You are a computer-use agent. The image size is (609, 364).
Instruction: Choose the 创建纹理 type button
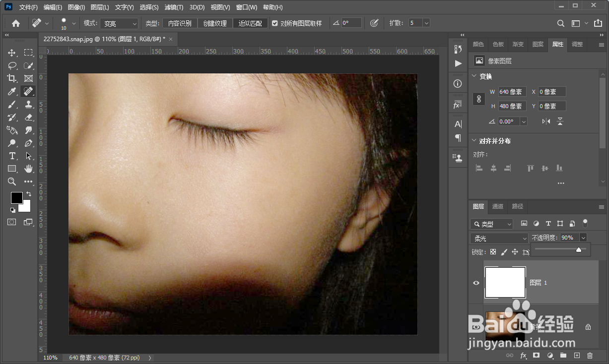(x=215, y=23)
